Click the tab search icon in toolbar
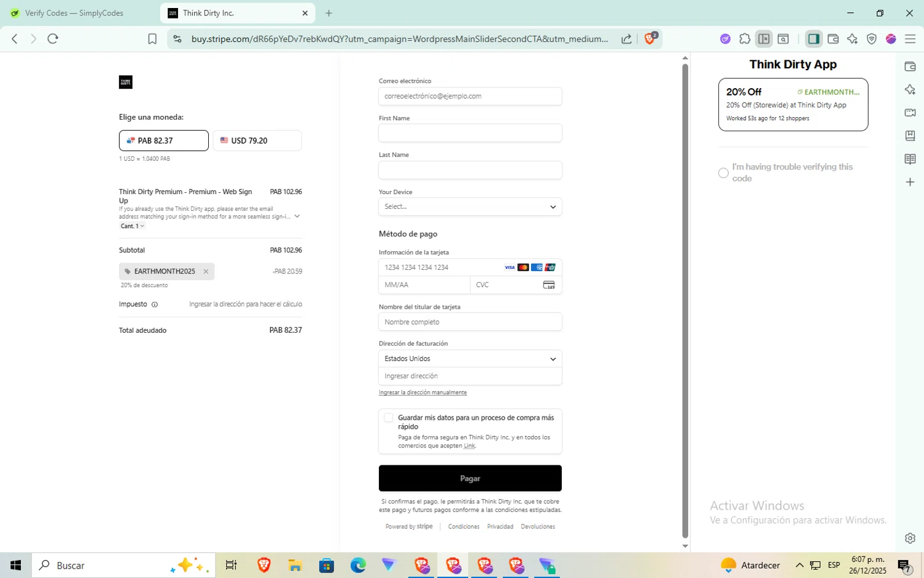Screen dimensions: 924x578 click(x=784, y=39)
